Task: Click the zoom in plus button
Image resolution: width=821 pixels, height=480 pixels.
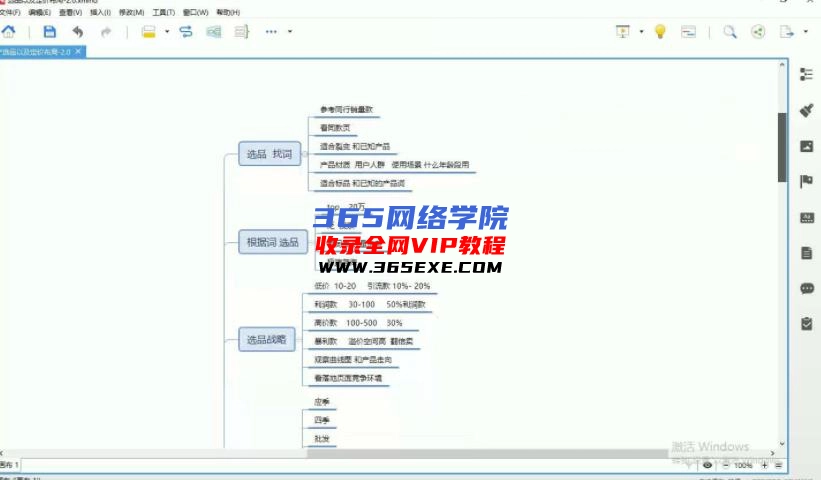Action: coord(765,465)
